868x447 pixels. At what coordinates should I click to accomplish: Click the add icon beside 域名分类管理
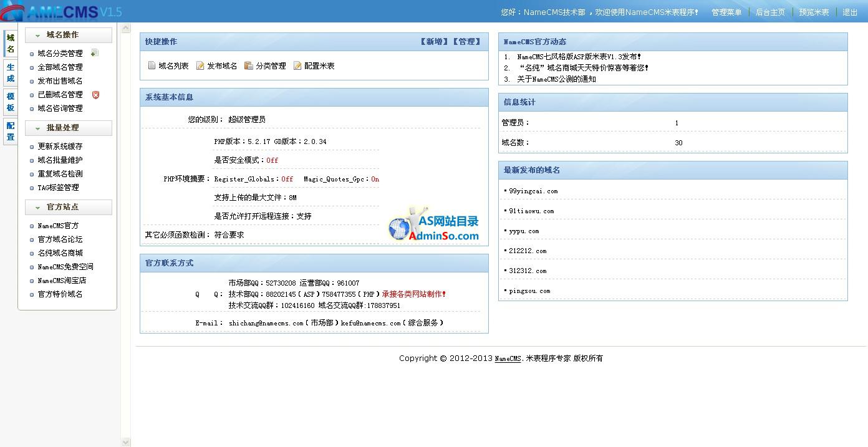pyautogui.click(x=95, y=53)
